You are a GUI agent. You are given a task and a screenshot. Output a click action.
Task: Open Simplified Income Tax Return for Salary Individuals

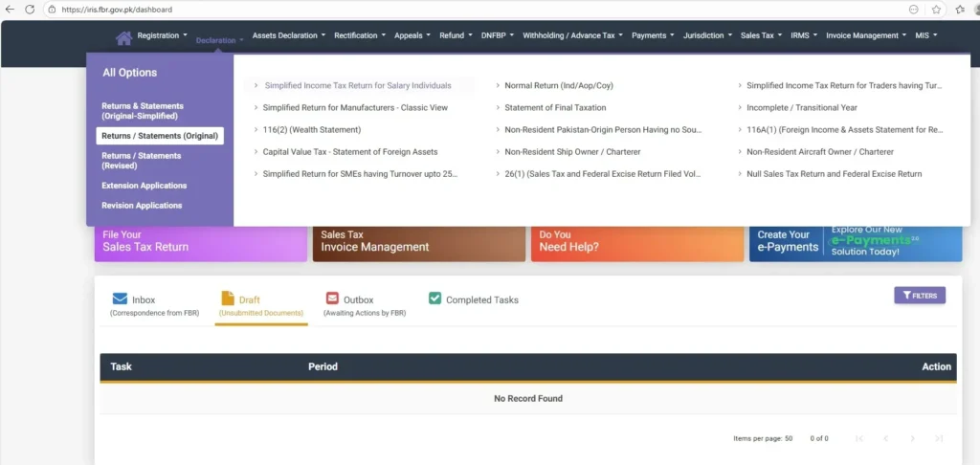[x=358, y=85]
